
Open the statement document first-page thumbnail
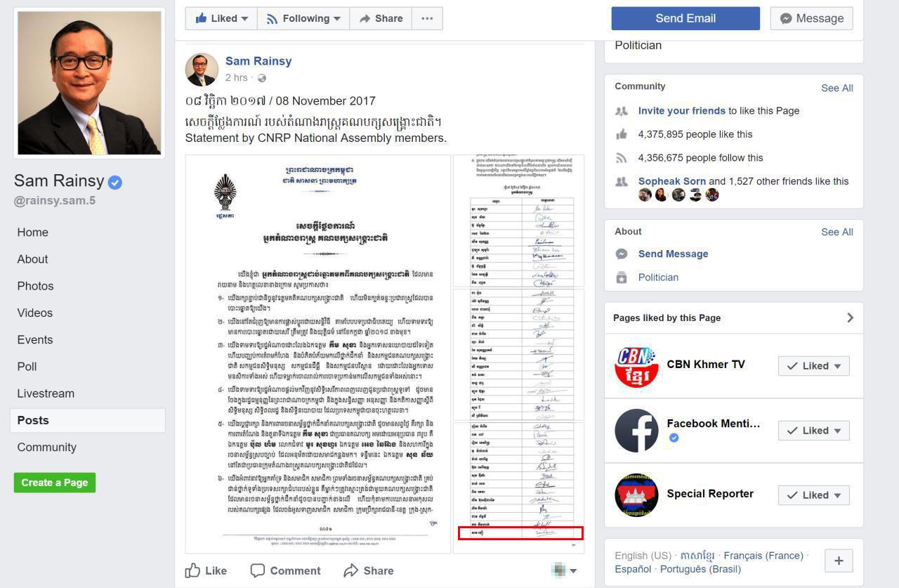(318, 354)
